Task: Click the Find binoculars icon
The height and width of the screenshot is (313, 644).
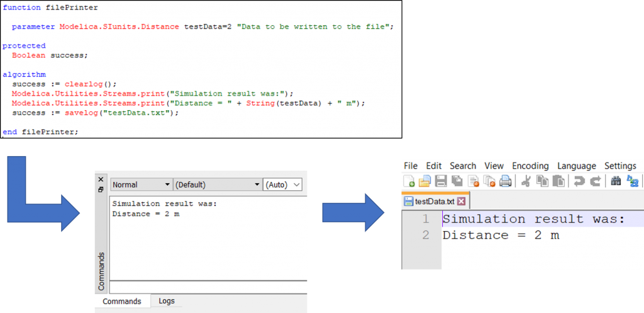Action: point(616,181)
